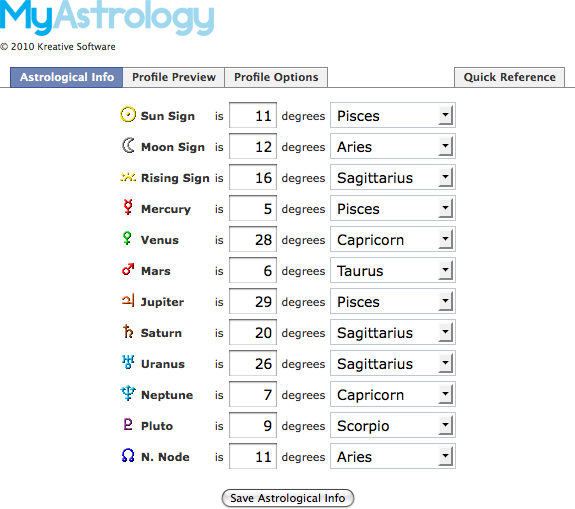Switch to the Profile Preview tab
575x509 pixels.
(x=174, y=77)
